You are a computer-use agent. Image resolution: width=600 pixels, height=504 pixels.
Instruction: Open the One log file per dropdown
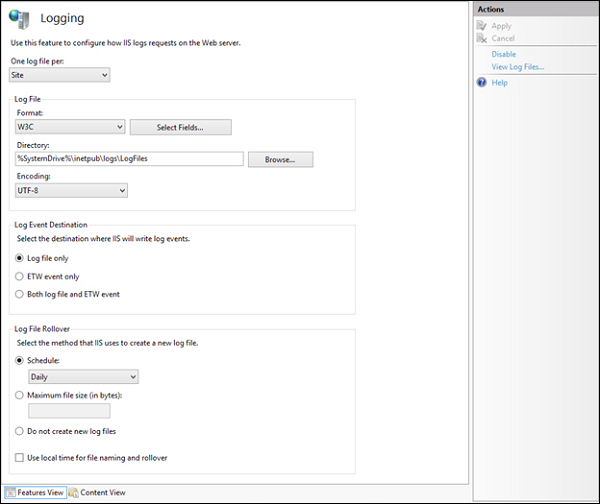tap(60, 75)
